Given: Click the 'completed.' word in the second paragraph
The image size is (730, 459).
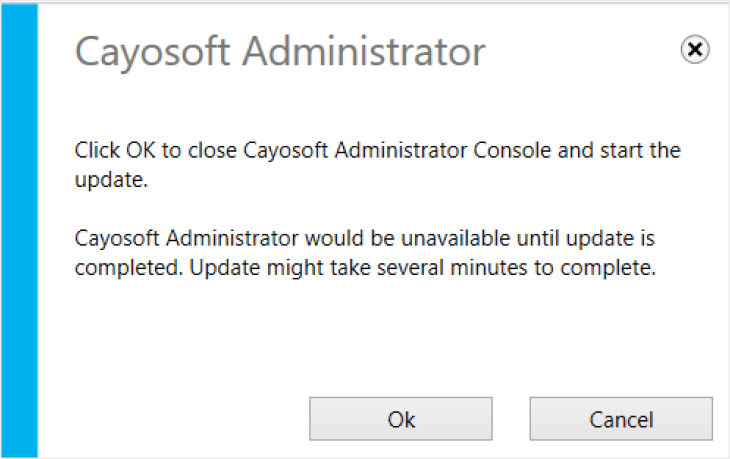Looking at the screenshot, I should point(129,268).
